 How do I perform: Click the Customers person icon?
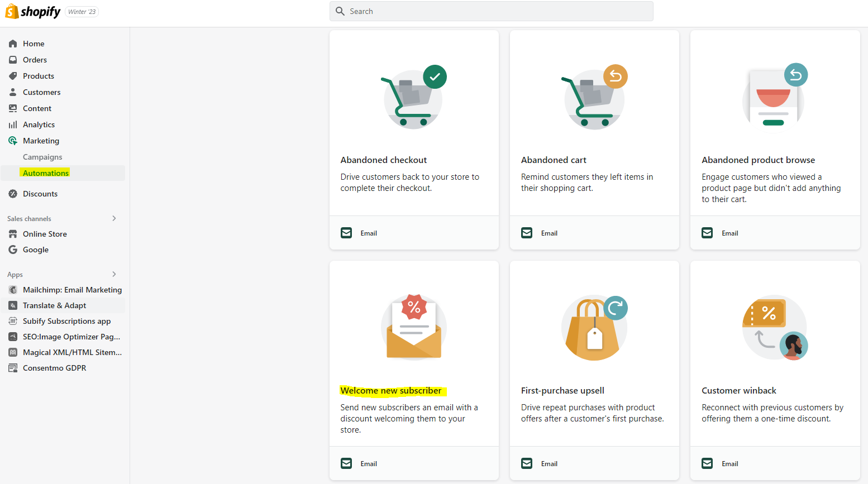(13, 92)
